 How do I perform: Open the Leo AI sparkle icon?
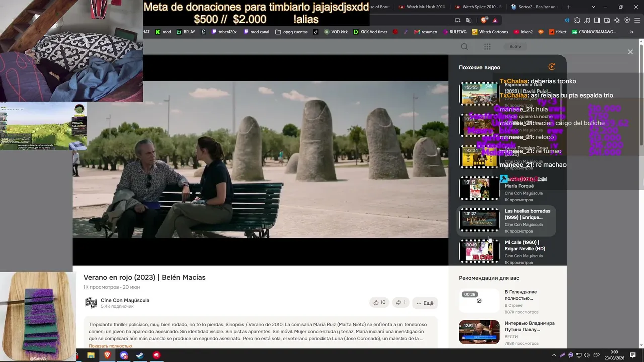tap(617, 20)
